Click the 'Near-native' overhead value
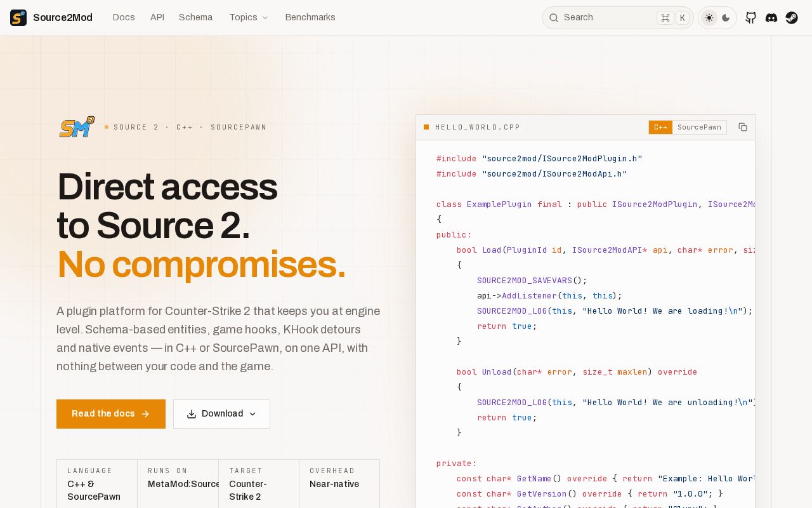Screen dimensions: 812x508 click(x=334, y=484)
